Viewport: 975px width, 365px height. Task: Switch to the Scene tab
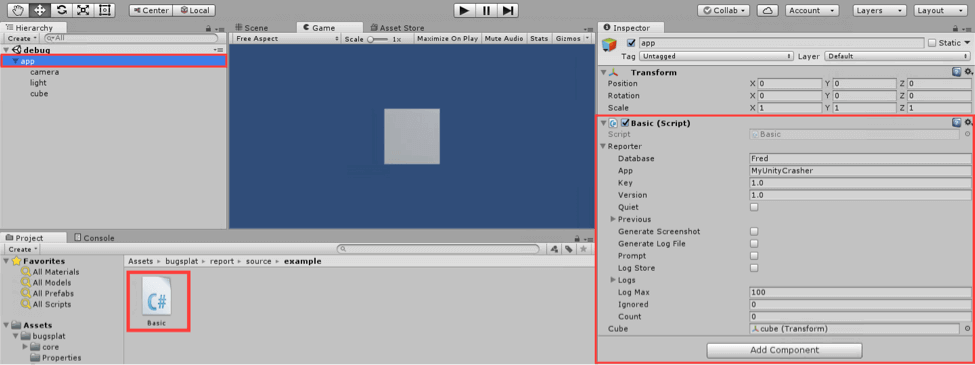(x=252, y=28)
